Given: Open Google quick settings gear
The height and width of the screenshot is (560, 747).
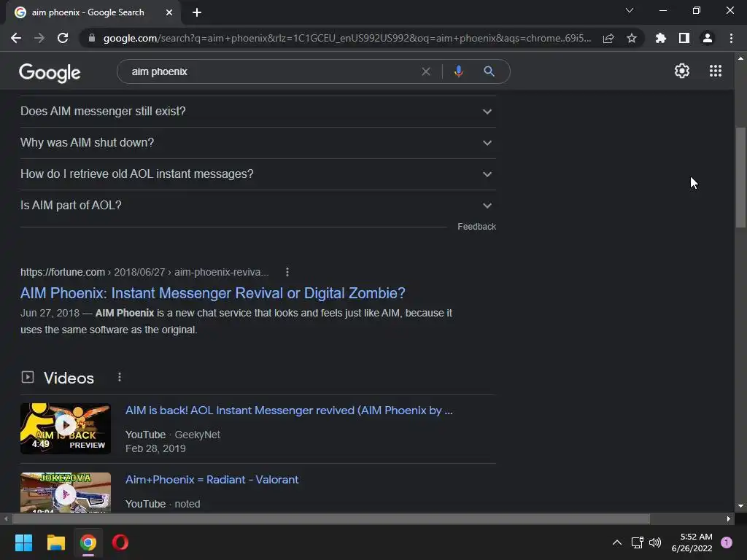Looking at the screenshot, I should point(682,71).
